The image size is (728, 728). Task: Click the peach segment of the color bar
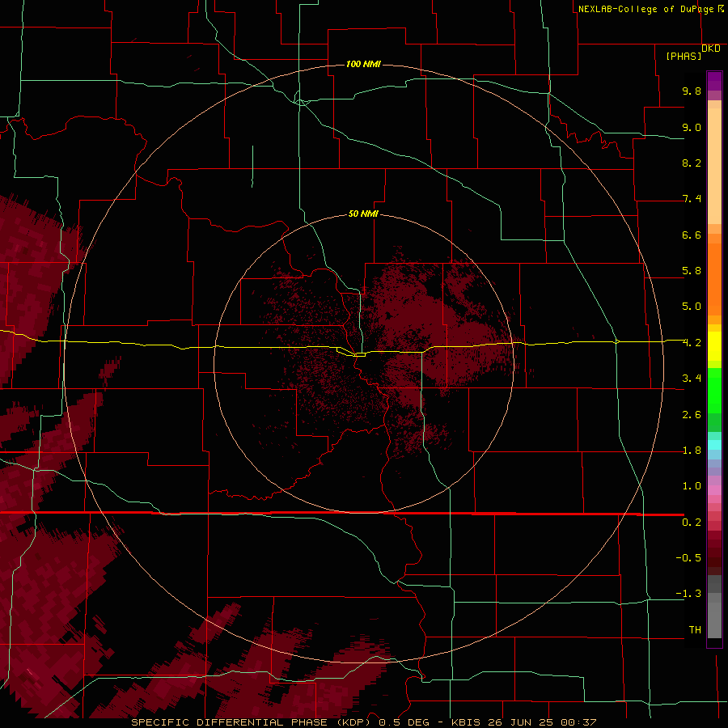point(714,163)
